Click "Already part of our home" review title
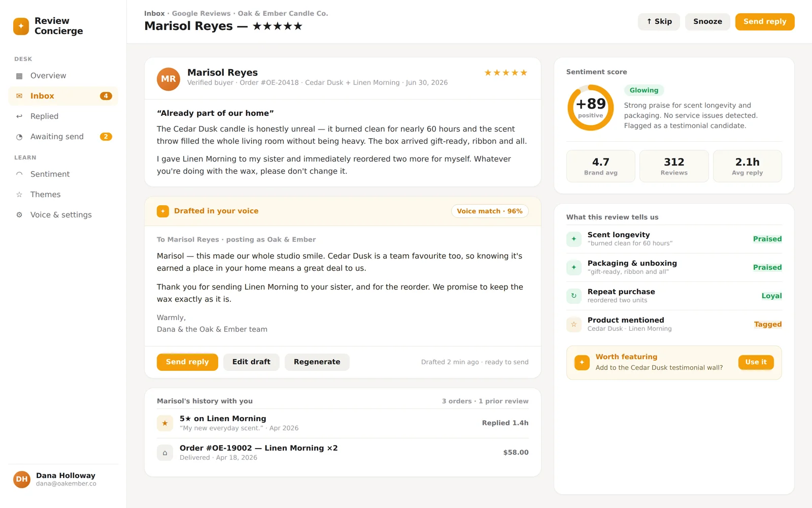The image size is (812, 508). pos(215,113)
